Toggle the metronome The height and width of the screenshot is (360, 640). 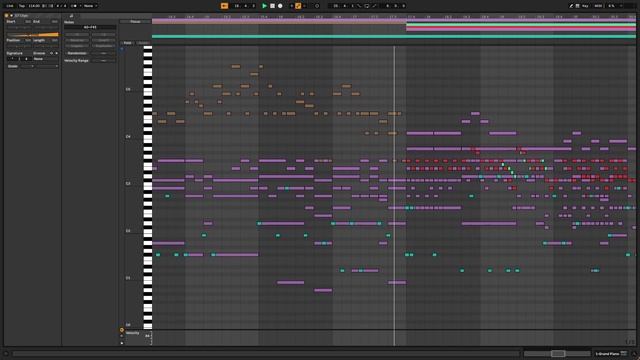73,6
